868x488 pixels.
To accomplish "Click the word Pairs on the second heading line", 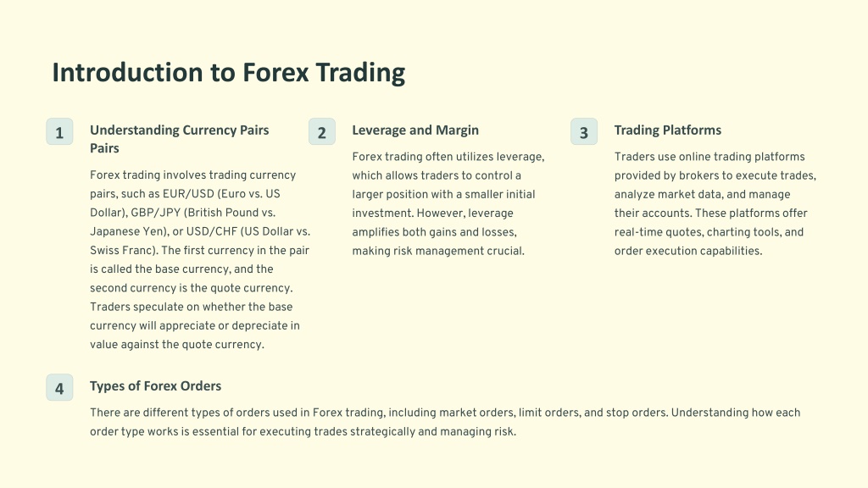I will 104,148.
